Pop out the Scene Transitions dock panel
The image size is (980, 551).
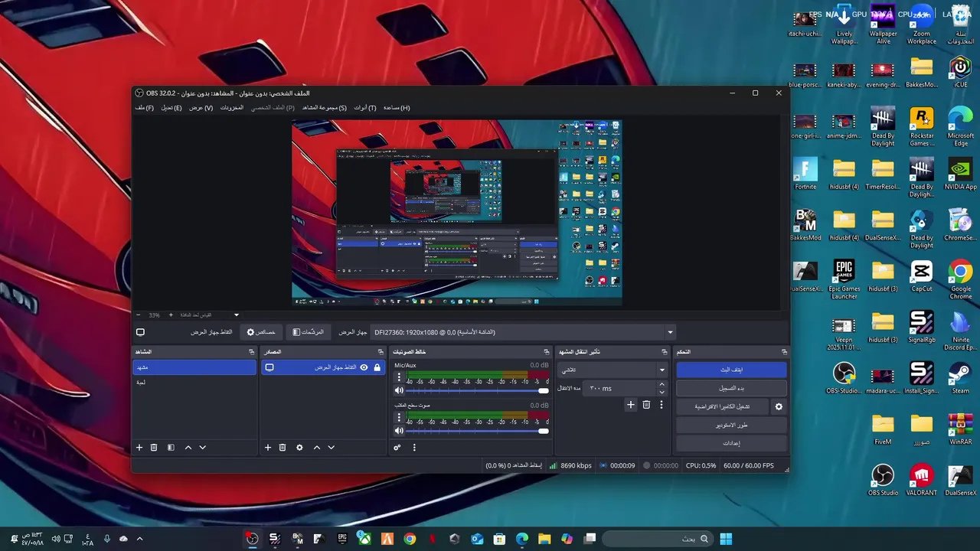(665, 352)
